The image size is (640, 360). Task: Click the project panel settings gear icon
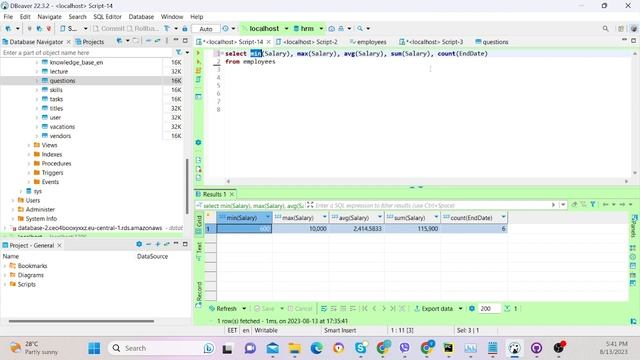point(139,244)
